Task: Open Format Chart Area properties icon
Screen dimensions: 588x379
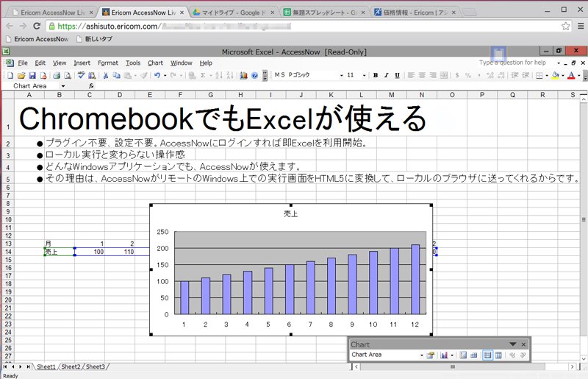Action: (x=431, y=355)
